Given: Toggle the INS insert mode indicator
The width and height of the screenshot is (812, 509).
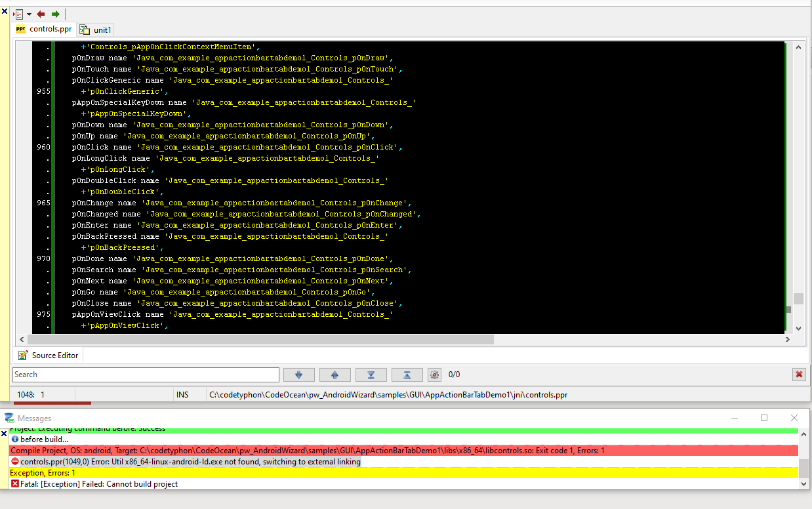Looking at the screenshot, I should [182, 394].
